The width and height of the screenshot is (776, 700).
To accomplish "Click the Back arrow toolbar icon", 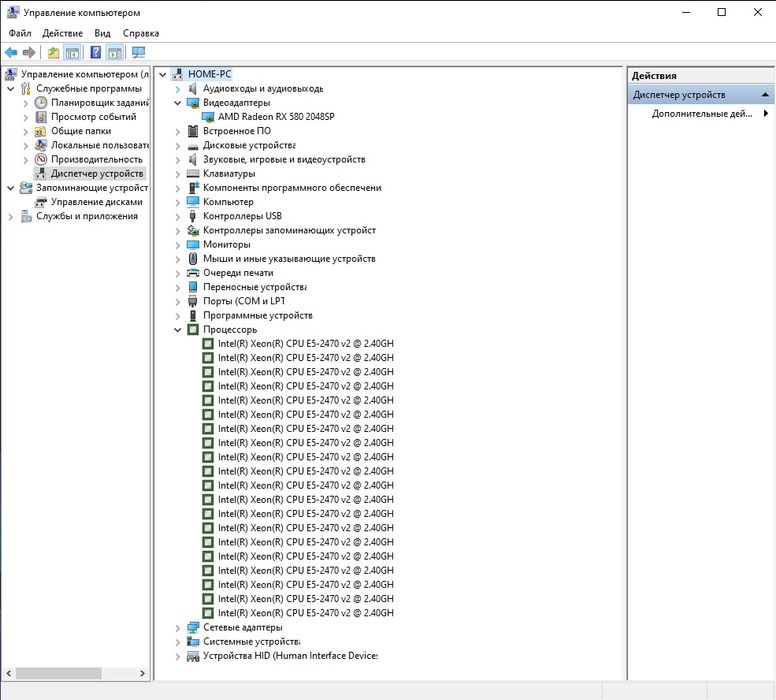I will coord(11,52).
